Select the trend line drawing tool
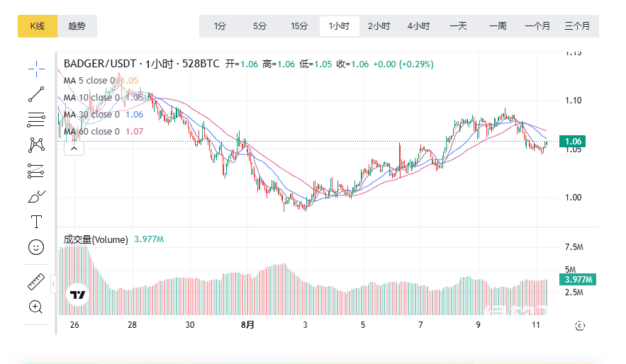This screenshot has width=626, height=364. pyautogui.click(x=36, y=93)
